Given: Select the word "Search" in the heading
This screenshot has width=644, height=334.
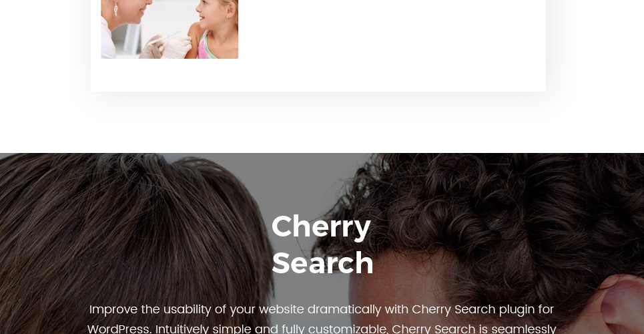Looking at the screenshot, I should 322,263.
